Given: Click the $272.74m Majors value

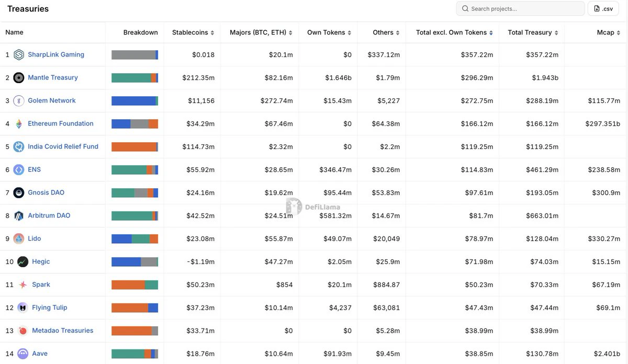Looking at the screenshot, I should pos(277,100).
